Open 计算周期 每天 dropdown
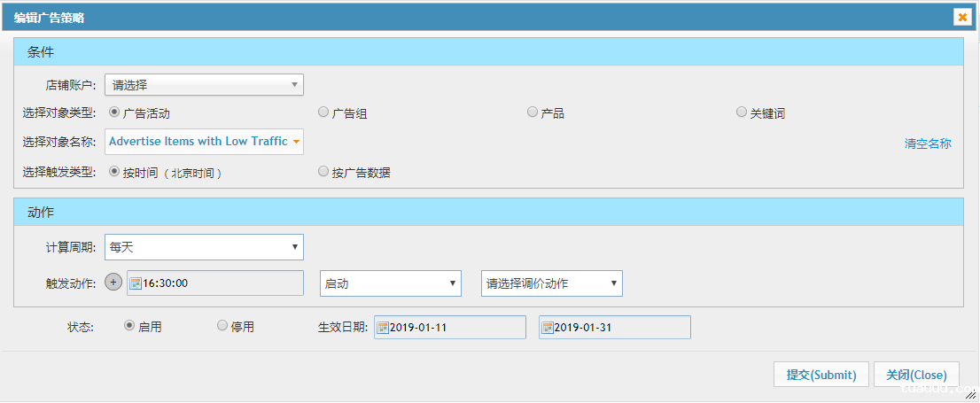The image size is (980, 403). [204, 247]
